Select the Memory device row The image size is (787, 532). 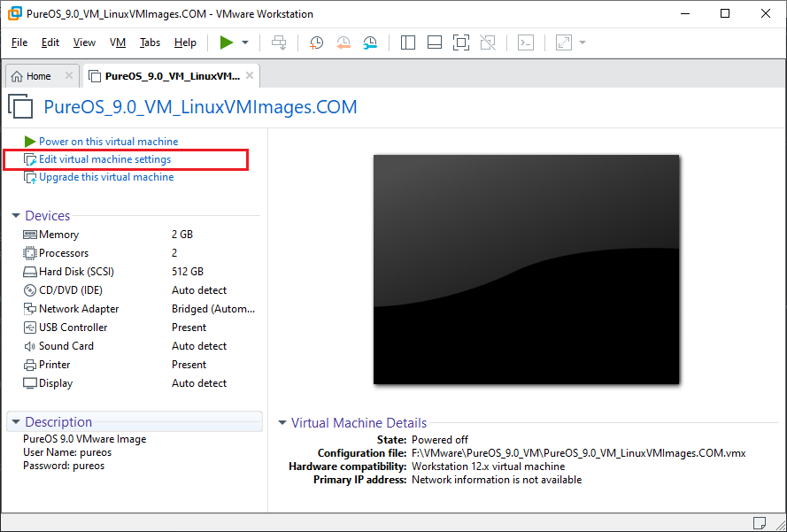[139, 235]
